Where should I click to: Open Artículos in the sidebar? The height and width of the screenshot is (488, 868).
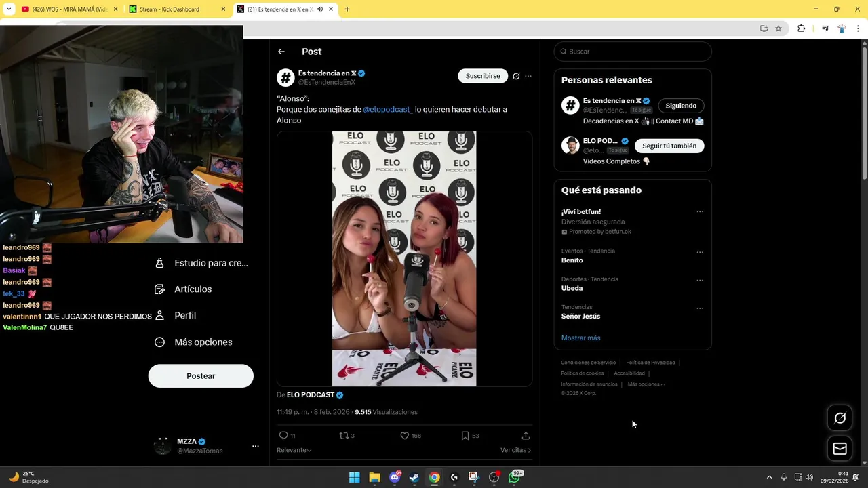pos(183,289)
